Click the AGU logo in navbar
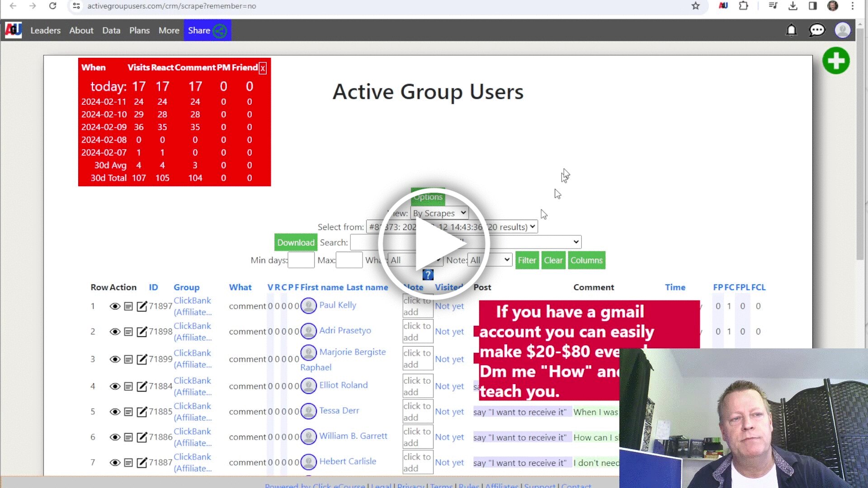The image size is (868, 488). pos(13,30)
